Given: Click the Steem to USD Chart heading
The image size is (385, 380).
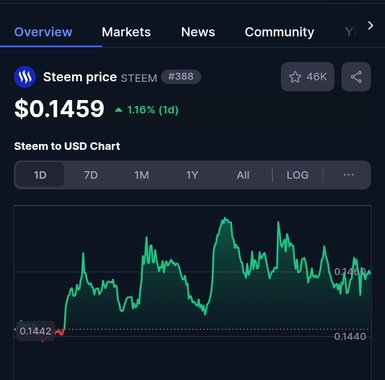Looking at the screenshot, I should 67,146.
